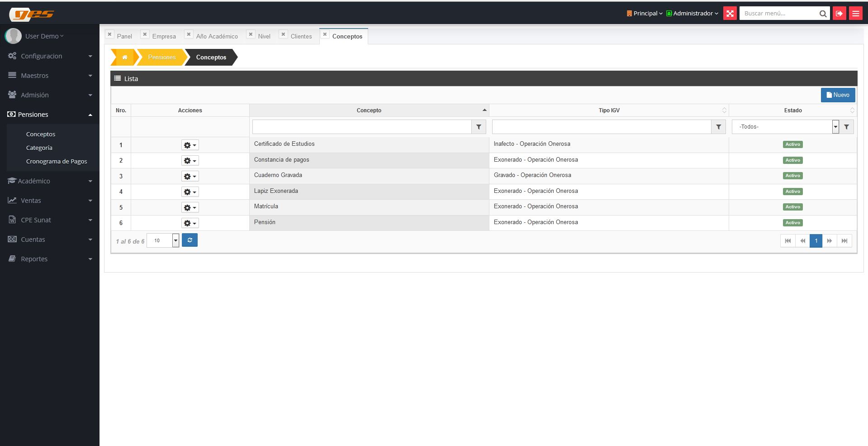Close the Conceptos tab
The height and width of the screenshot is (446, 868).
(325, 34)
